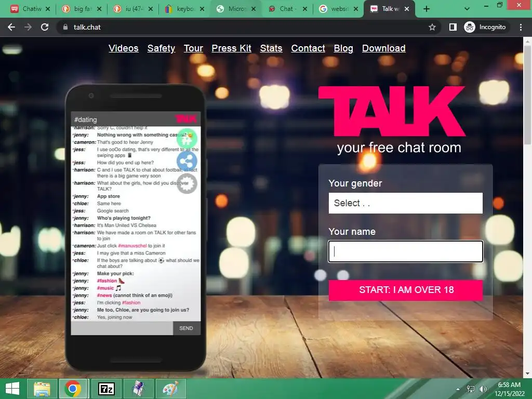Open the Incognito profile indicator
The width and height of the screenshot is (532, 399).
click(485, 27)
